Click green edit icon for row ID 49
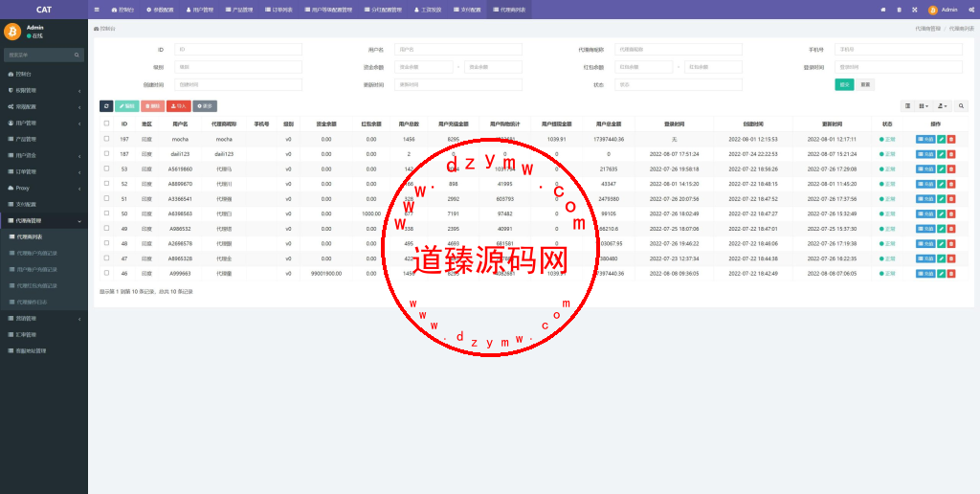This screenshot has height=494, width=980. click(942, 229)
